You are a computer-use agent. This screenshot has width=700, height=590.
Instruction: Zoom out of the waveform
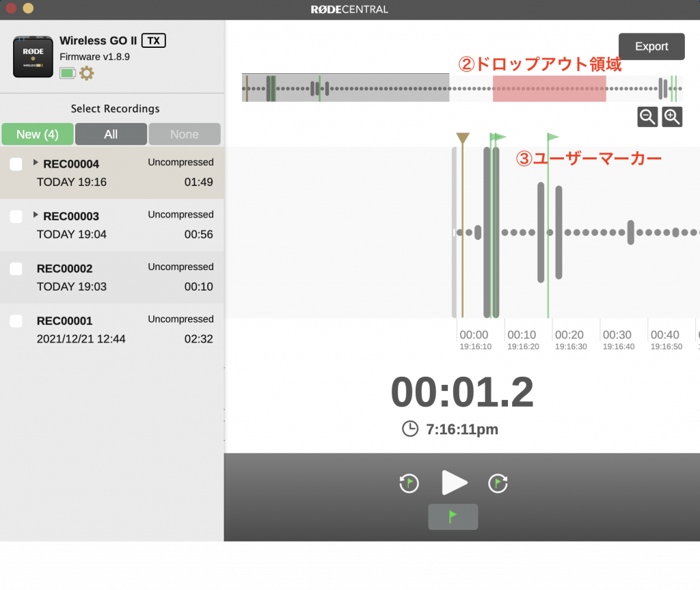[647, 117]
